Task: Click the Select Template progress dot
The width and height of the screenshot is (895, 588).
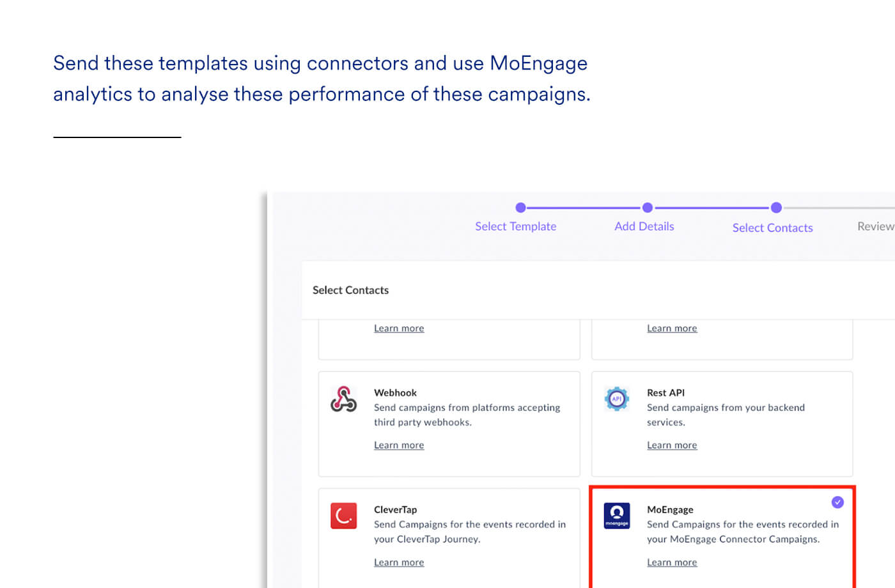Action: tap(520, 208)
